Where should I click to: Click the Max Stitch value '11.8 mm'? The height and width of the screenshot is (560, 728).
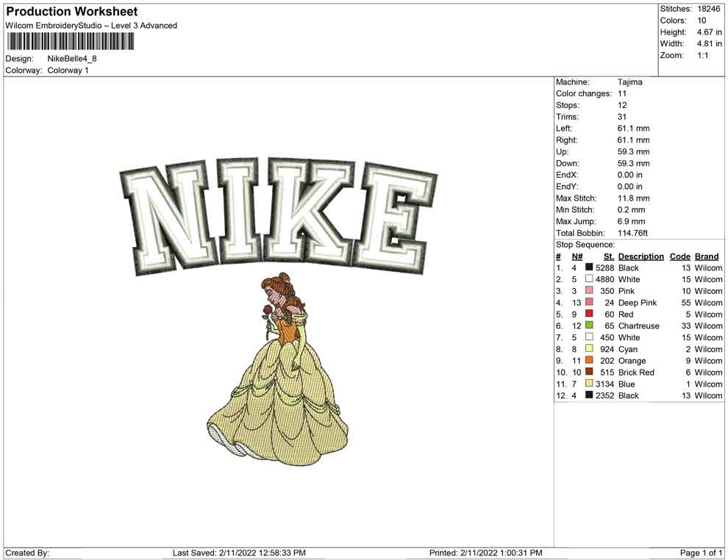coord(634,198)
